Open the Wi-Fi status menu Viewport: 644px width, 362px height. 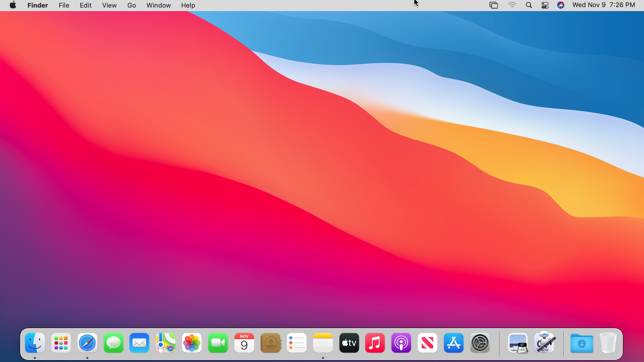click(512, 5)
